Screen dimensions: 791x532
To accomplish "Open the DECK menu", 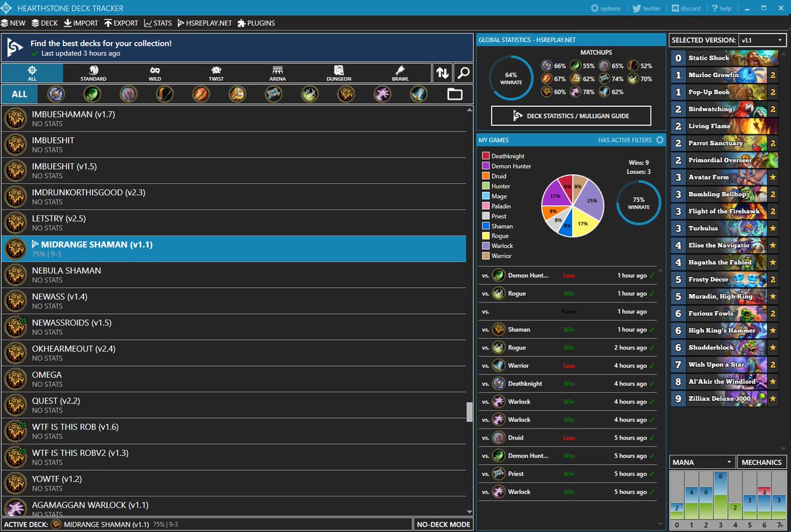I will [x=45, y=23].
